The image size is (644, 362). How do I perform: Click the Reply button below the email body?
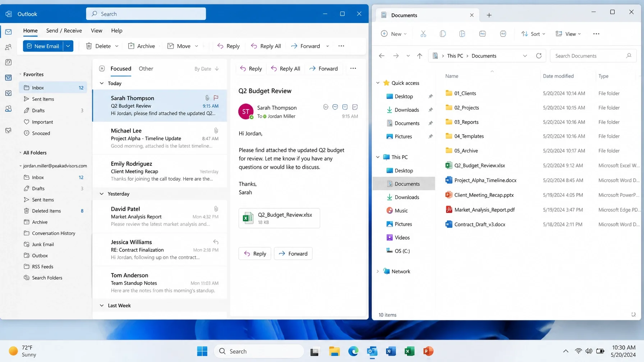pyautogui.click(x=255, y=254)
